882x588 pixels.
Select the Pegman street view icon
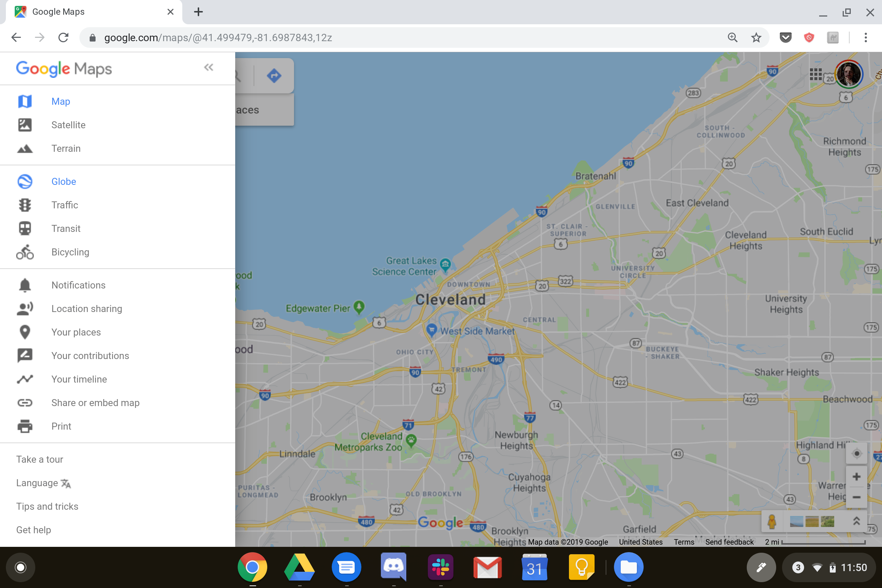(x=771, y=521)
